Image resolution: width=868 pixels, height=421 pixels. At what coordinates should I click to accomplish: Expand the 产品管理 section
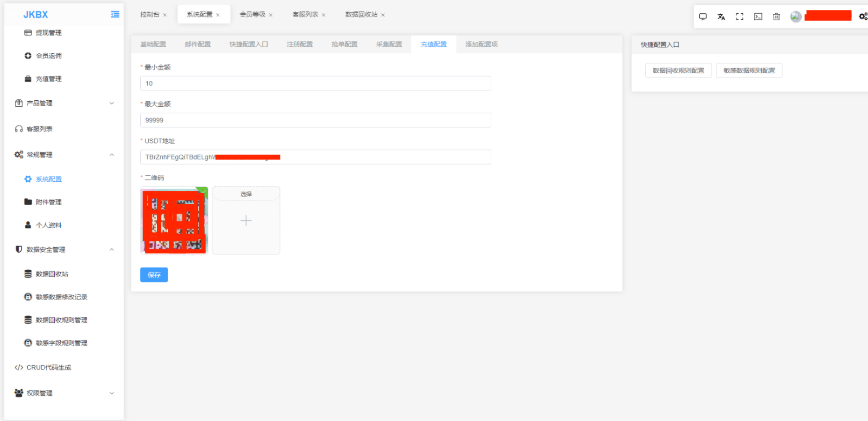pos(64,103)
